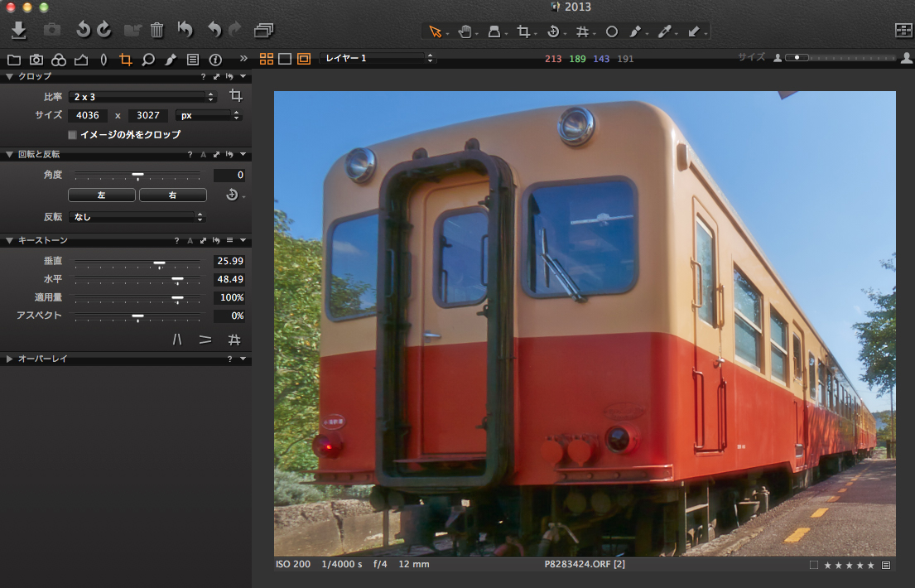Switch to the Metadata info tool tab
915x588 pixels.
[215, 60]
